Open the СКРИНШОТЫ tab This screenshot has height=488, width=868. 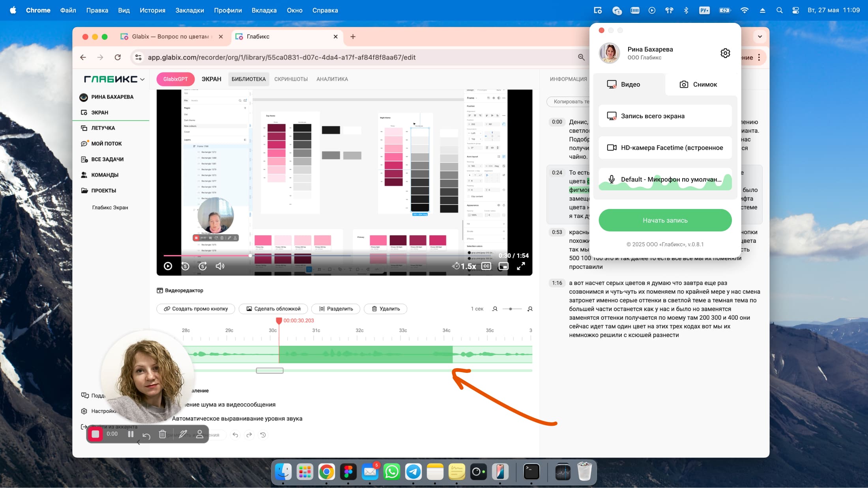[x=291, y=79]
